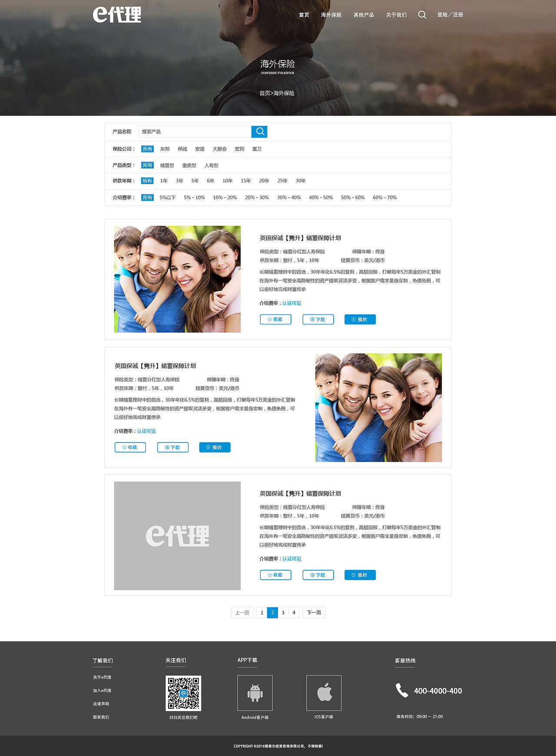Open 法律声明 footer link

click(101, 704)
